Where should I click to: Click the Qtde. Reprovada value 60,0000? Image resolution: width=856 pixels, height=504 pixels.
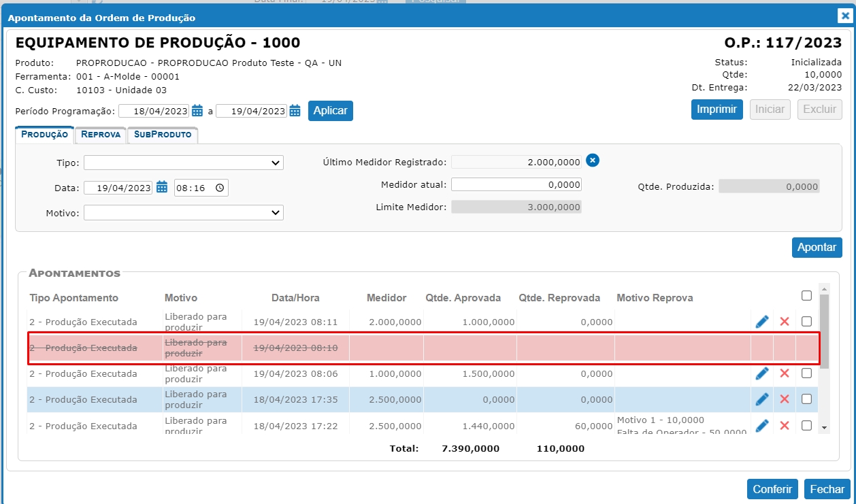click(594, 426)
